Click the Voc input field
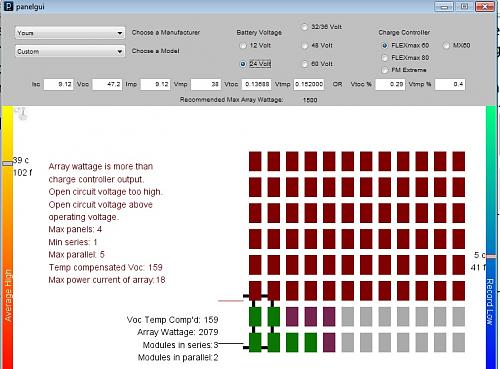The width and height of the screenshot is (500, 369). [107, 84]
